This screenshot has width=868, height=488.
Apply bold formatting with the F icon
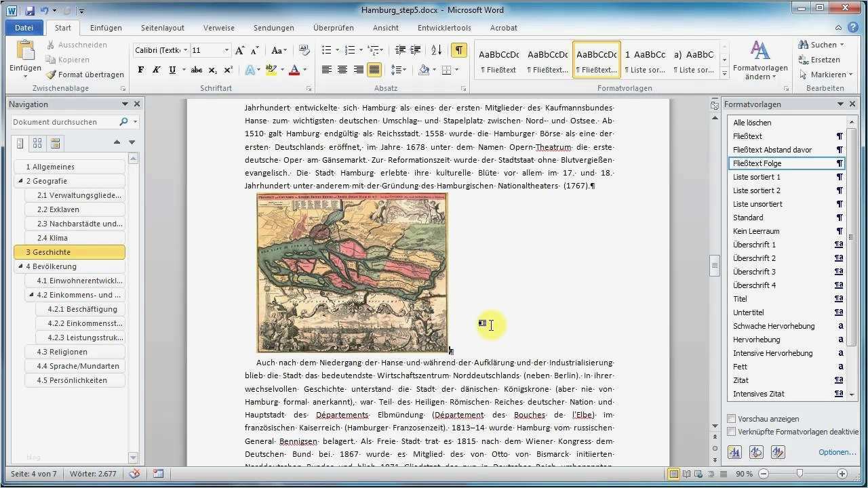click(140, 69)
